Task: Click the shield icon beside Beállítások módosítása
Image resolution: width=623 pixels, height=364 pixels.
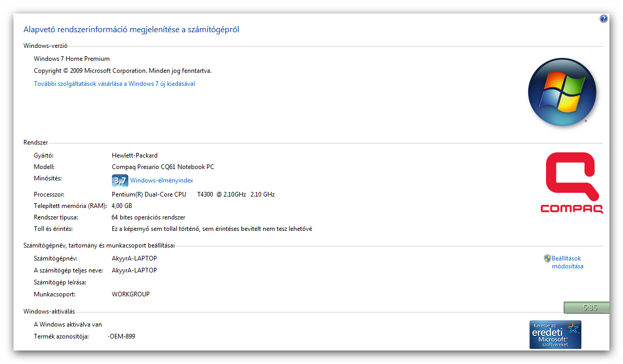Action: coord(547,258)
